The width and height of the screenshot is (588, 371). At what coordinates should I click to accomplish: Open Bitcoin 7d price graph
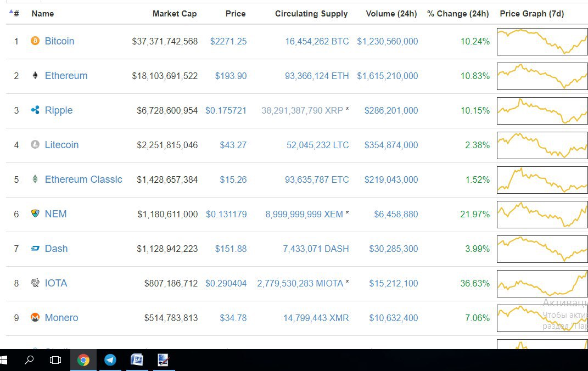(542, 42)
